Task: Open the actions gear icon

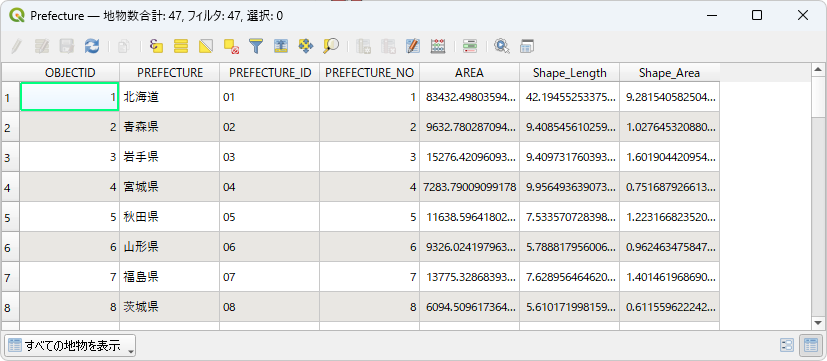Action: [502, 46]
